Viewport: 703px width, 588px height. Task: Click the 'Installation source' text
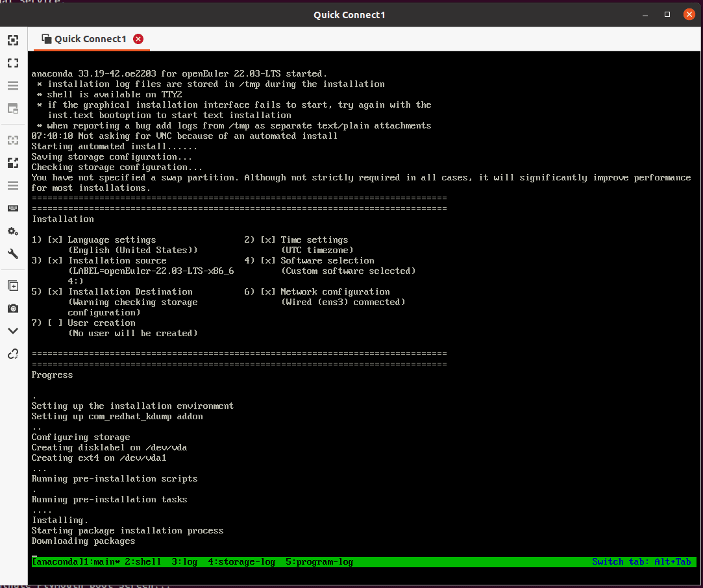[x=117, y=260]
